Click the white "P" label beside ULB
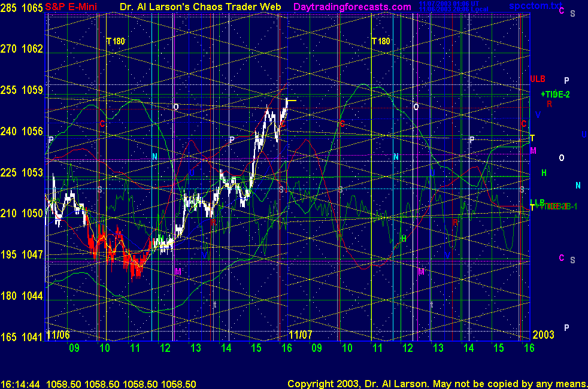The image size is (588, 389). pos(566,80)
